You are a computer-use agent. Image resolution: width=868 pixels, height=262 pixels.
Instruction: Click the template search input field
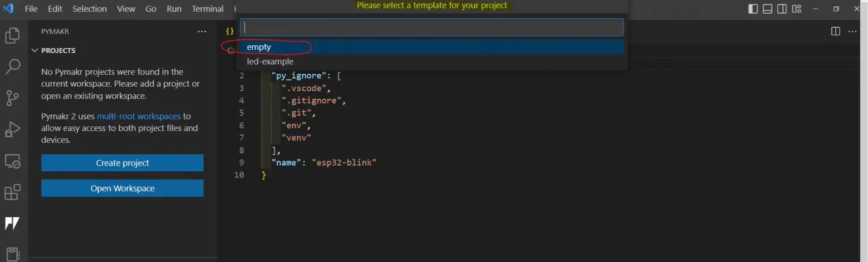[431, 27]
